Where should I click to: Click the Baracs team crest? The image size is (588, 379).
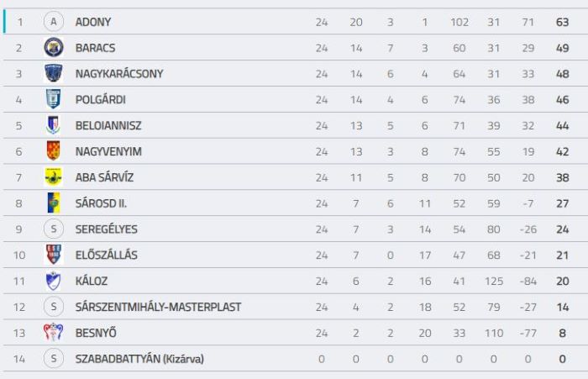pos(54,48)
